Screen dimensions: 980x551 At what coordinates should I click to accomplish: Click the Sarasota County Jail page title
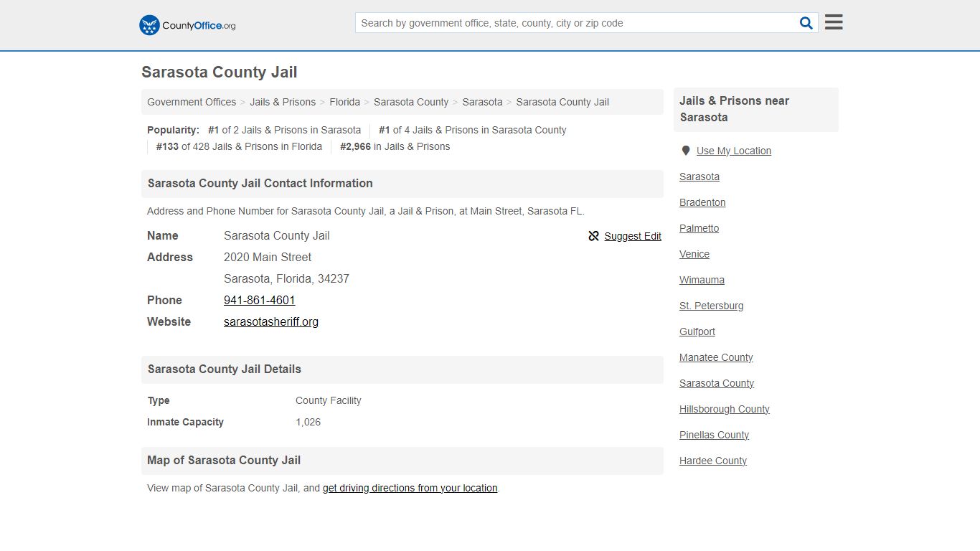[220, 72]
